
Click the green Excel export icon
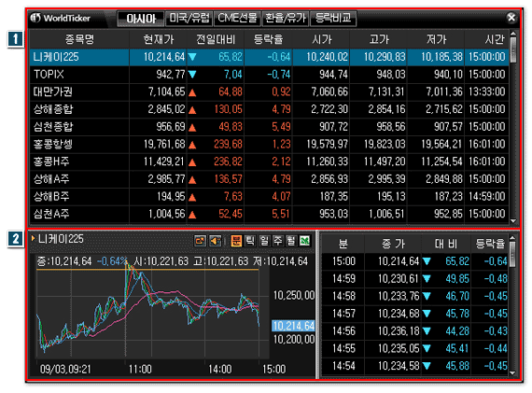coord(304,241)
